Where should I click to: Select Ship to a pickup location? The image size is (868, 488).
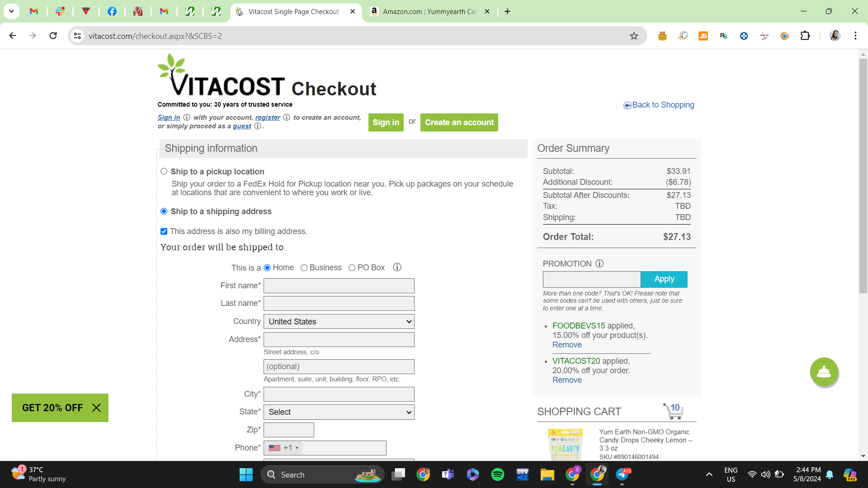click(164, 172)
